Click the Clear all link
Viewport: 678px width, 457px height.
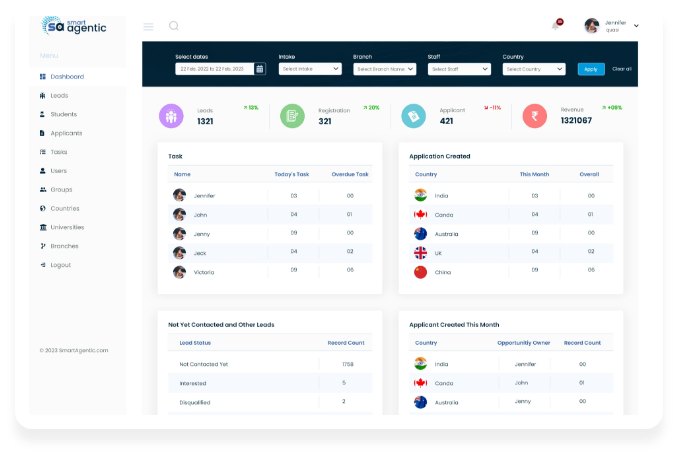621,69
